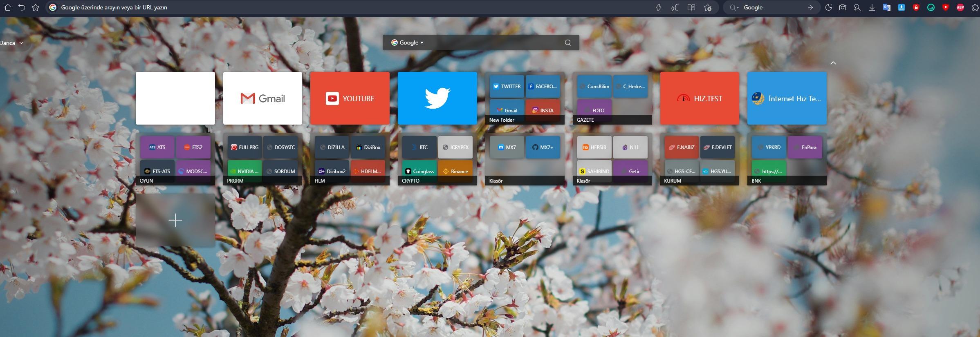Take a screenshot with camera icon
Image resolution: width=980 pixels, height=337 pixels.
pyautogui.click(x=843, y=7)
